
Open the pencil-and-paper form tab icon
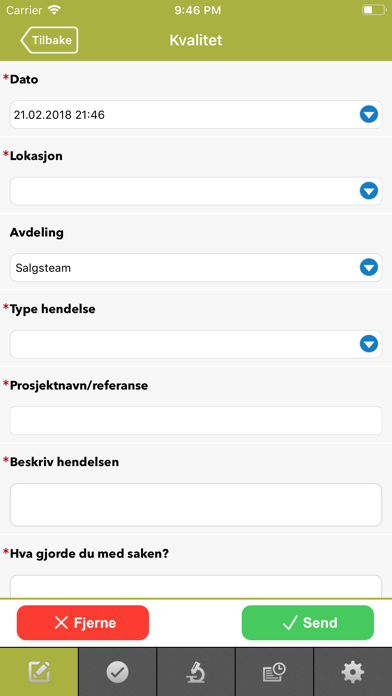click(39, 672)
